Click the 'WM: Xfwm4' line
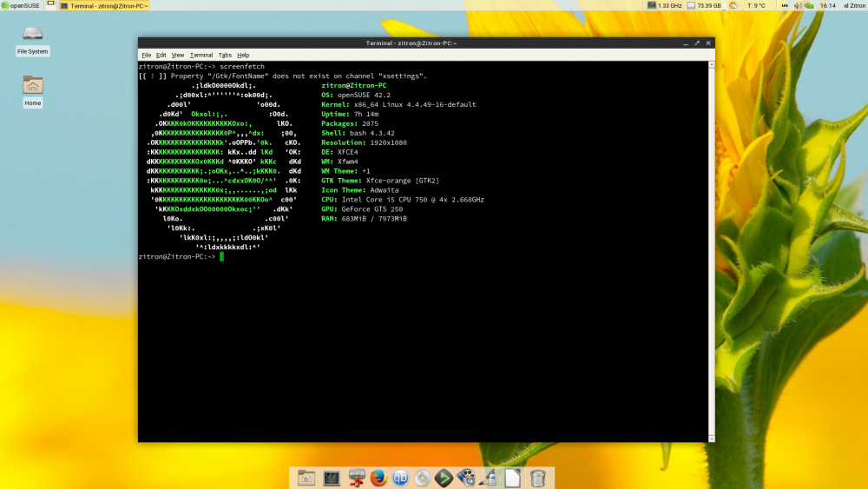Image resolution: width=868 pixels, height=489 pixels. [x=339, y=162]
